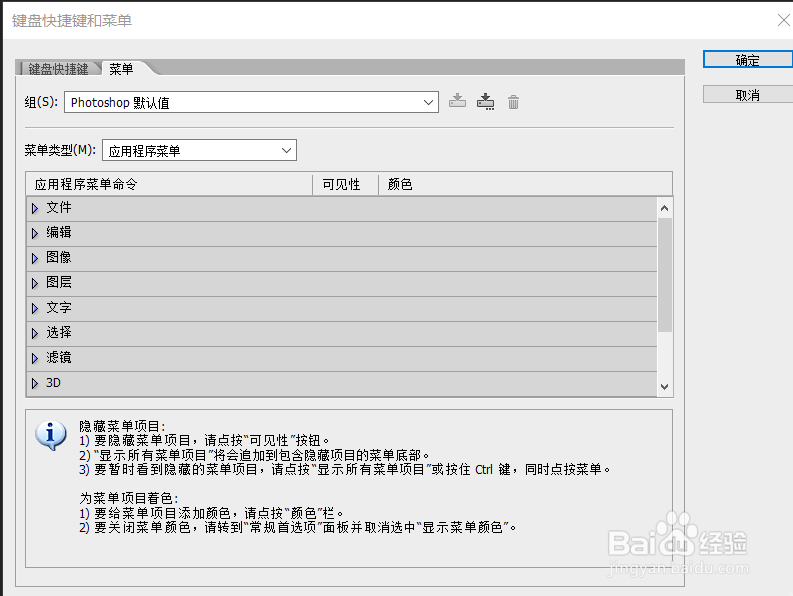Click the menu list scrollbar thumb
Viewport: 793px width, 596px height.
pos(665,275)
